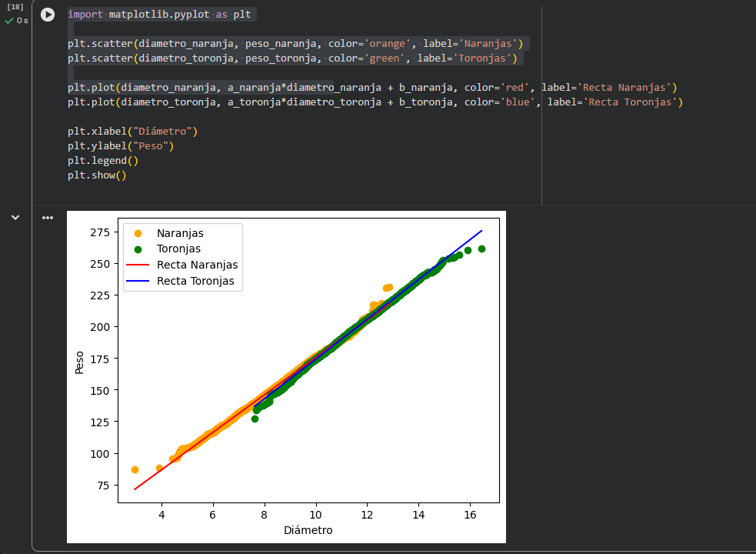This screenshot has width=756, height=554.
Task: Click the plt.show() line in the code
Action: click(96, 175)
